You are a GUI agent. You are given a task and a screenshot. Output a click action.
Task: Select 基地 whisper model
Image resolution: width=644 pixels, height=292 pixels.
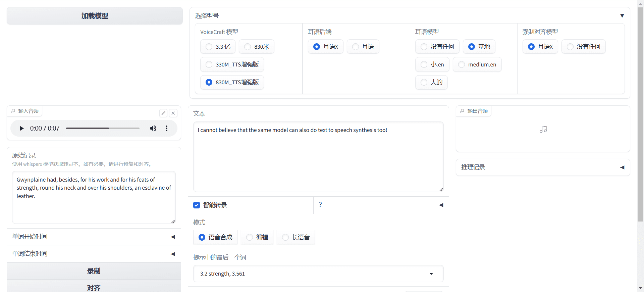pos(479,47)
